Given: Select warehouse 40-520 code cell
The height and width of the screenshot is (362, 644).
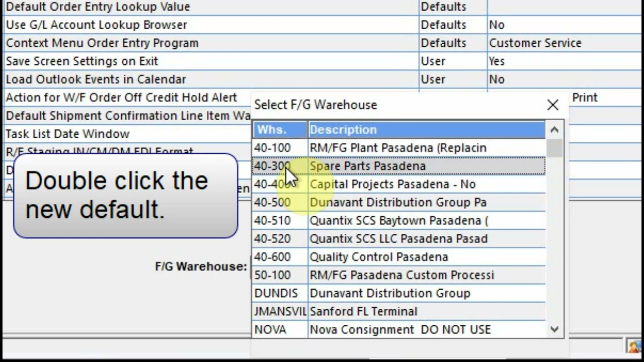Looking at the screenshot, I should (x=280, y=238).
